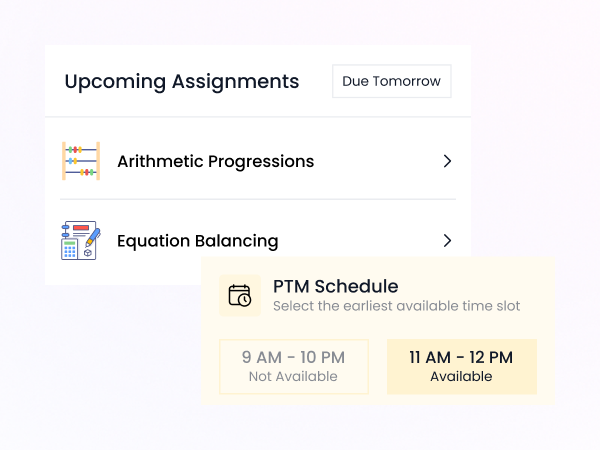Click the word 'Balancing' in the second assignment

[236, 241]
